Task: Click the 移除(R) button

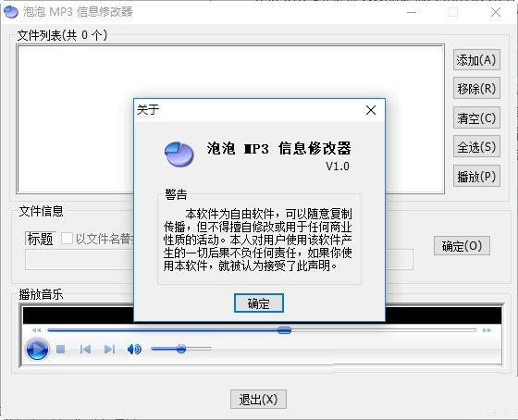Action: click(476, 88)
